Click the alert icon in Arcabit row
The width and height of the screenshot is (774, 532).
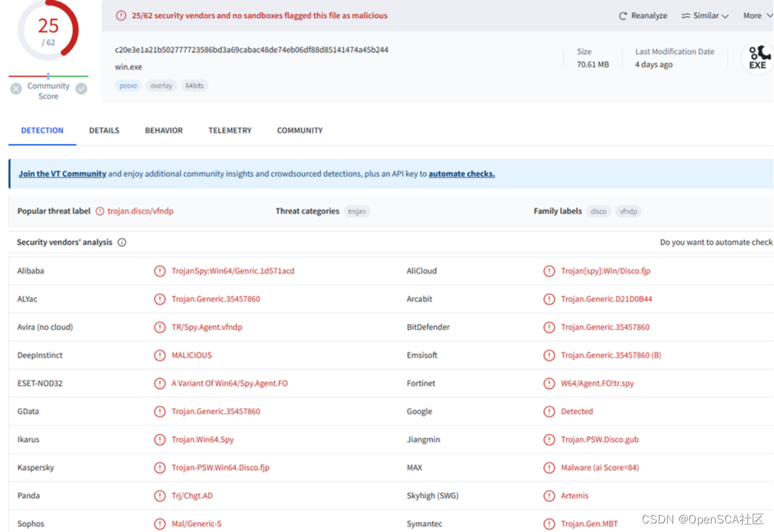tap(549, 299)
